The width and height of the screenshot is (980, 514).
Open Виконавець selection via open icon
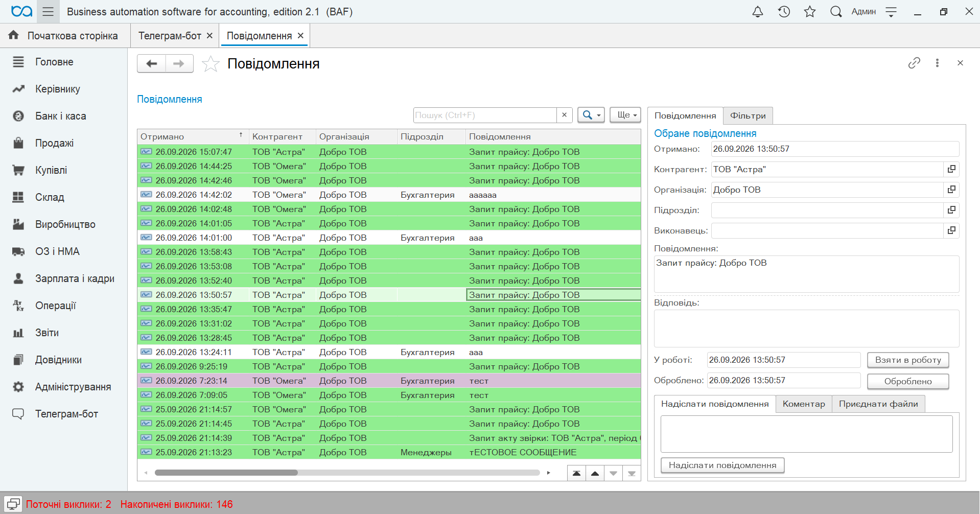(951, 230)
